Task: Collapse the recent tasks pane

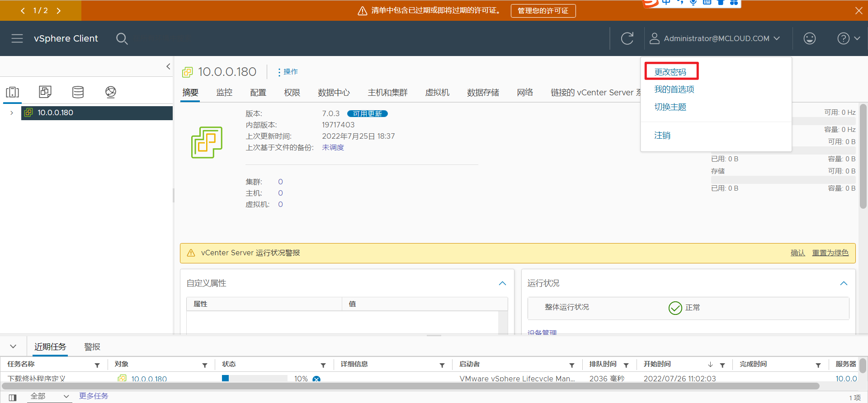Action: coord(13,347)
